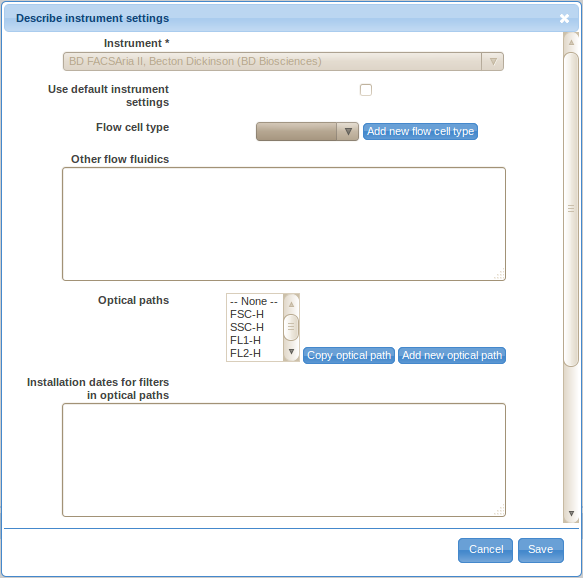Viewport: 583px width, 578px height.
Task: Save the instrument settings
Action: [541, 550]
